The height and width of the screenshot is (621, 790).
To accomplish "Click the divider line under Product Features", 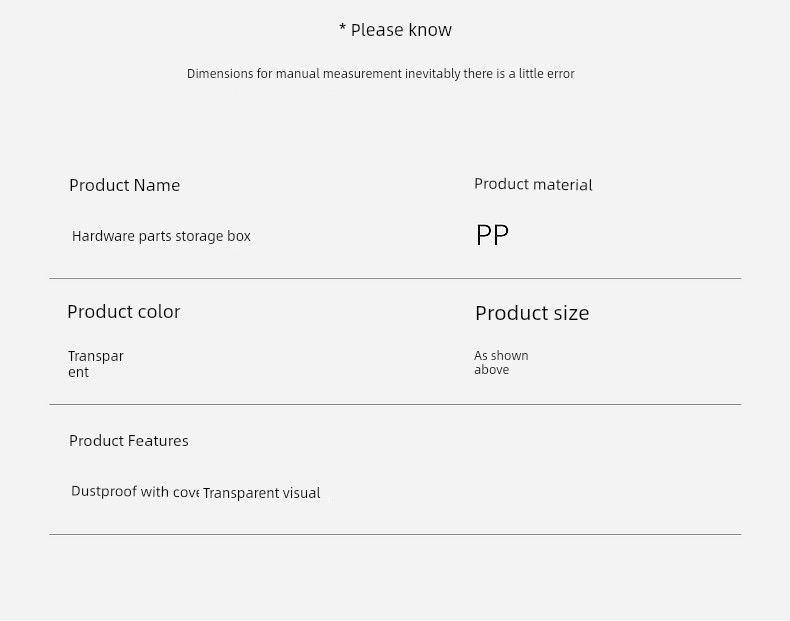I will pos(395,534).
